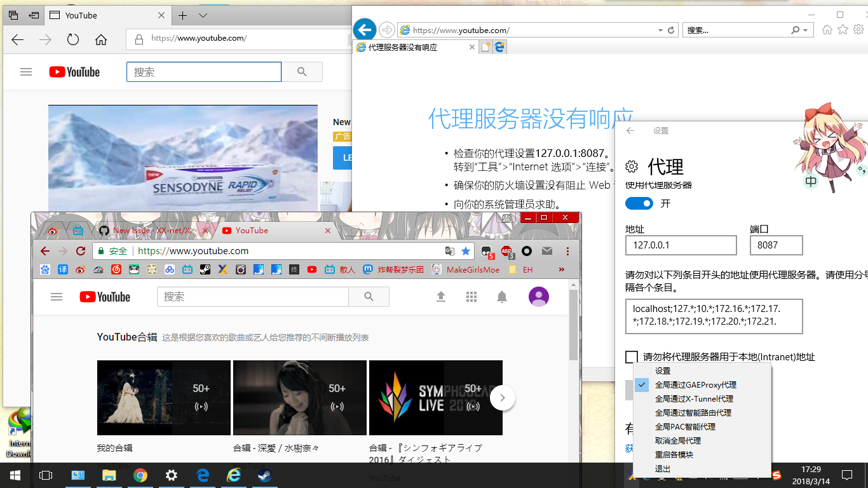Screen dimensions: 868x488
Task: Select 全局通过GAEProxy代理 menu item
Action: pyautogui.click(x=702, y=384)
